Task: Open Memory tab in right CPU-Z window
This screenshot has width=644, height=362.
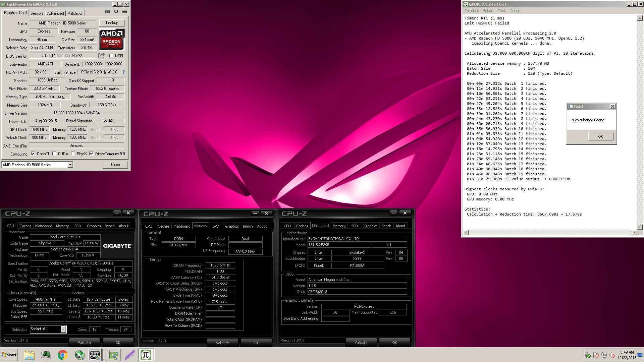Action: click(x=339, y=226)
